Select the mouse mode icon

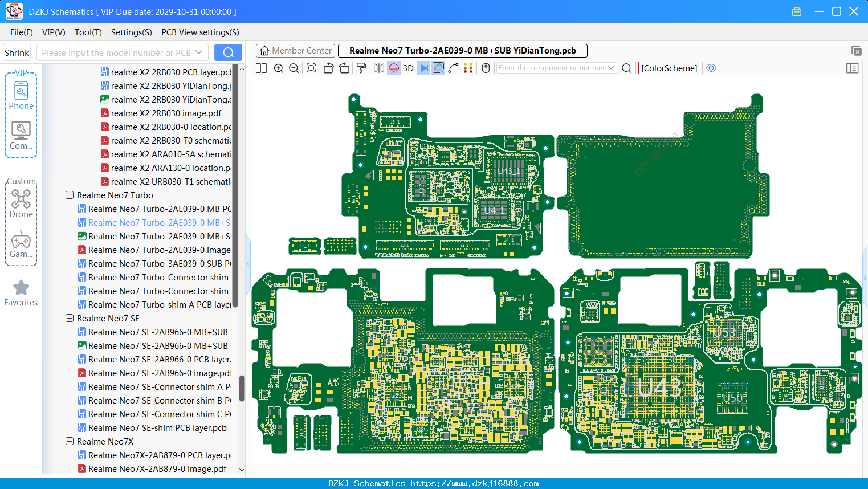tap(486, 68)
